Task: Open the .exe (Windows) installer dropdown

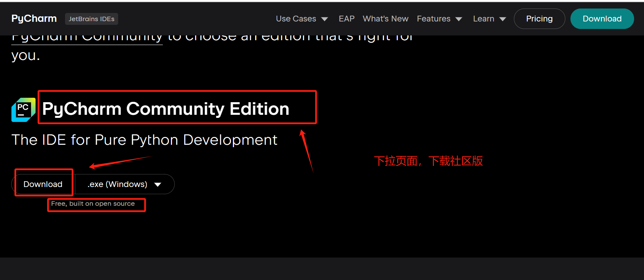Action: [x=124, y=184]
